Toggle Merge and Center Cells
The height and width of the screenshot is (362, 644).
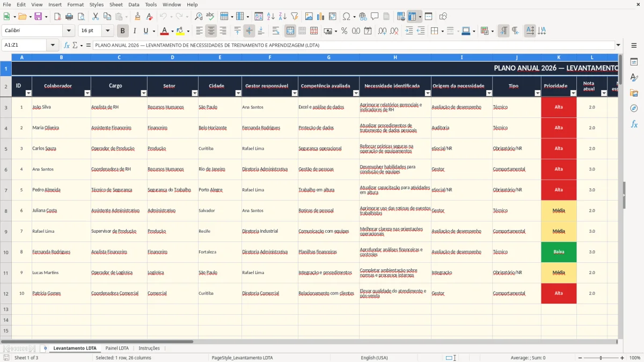pyautogui.click(x=290, y=31)
